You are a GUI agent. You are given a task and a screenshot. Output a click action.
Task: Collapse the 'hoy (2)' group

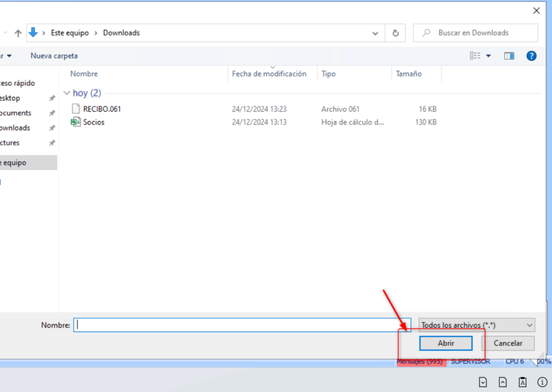(x=67, y=93)
